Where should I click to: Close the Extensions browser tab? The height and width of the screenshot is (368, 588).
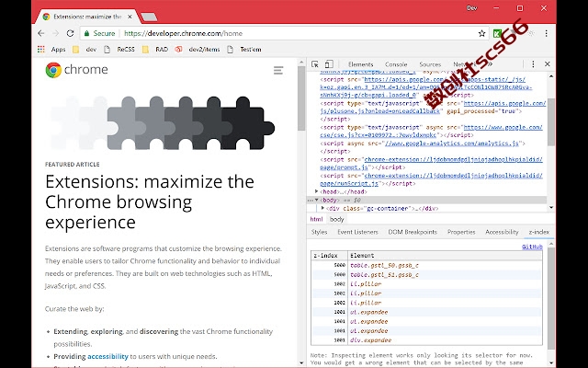[x=130, y=17]
